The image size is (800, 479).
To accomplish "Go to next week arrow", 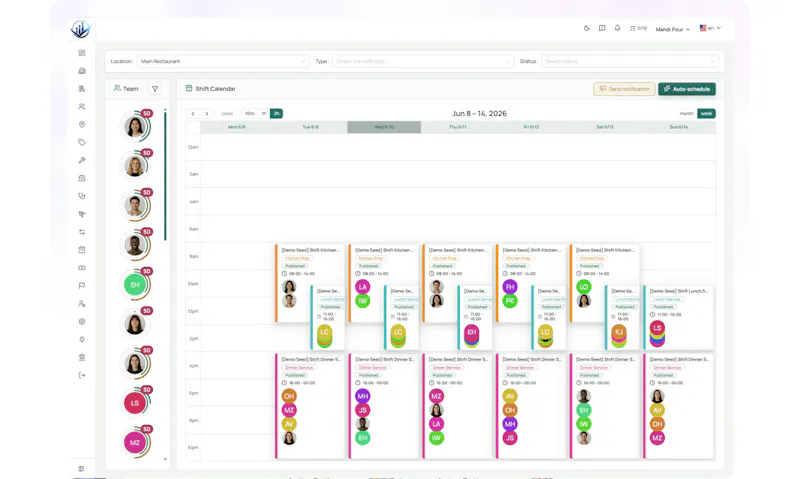I will pos(207,114).
